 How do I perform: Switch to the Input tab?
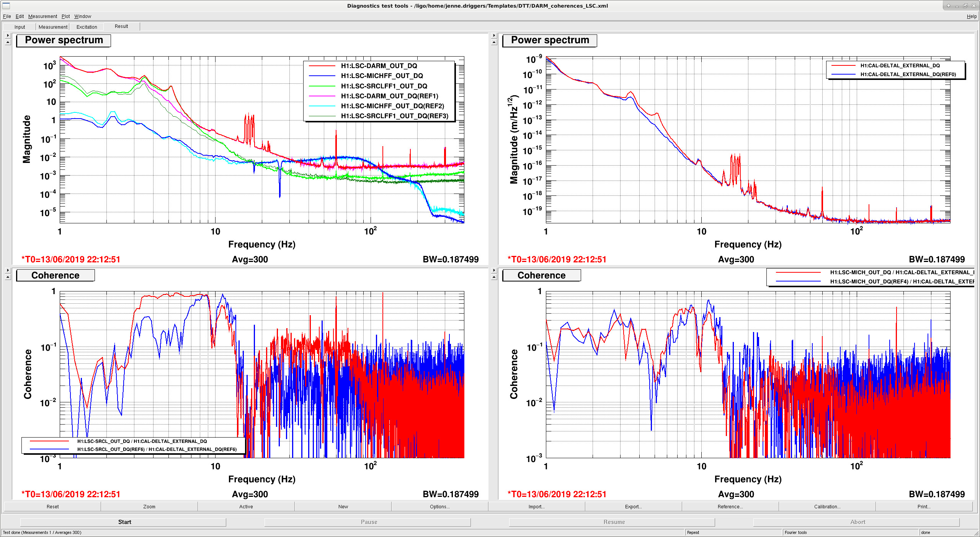(20, 27)
